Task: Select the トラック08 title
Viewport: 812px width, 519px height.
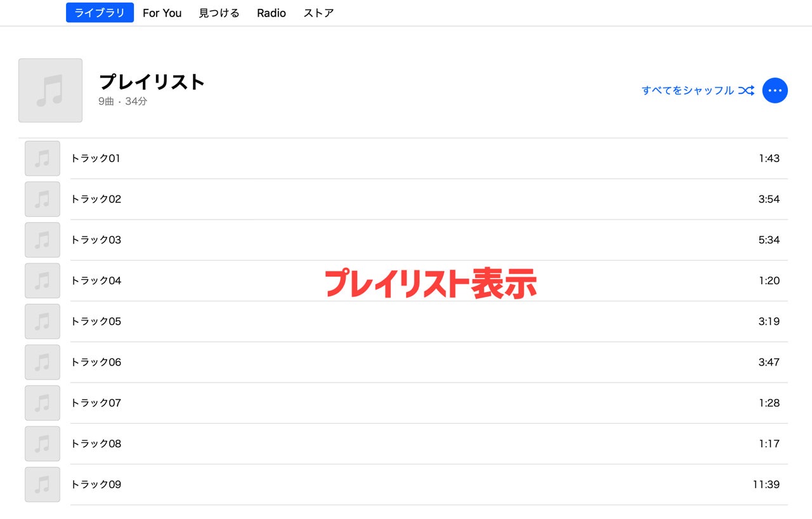Action: coord(96,443)
